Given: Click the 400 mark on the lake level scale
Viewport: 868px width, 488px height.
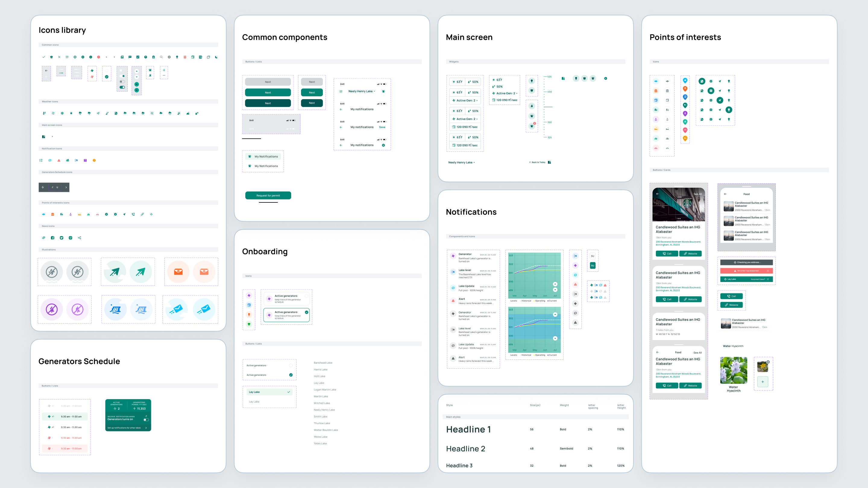Looking at the screenshot, I should click(549, 92).
